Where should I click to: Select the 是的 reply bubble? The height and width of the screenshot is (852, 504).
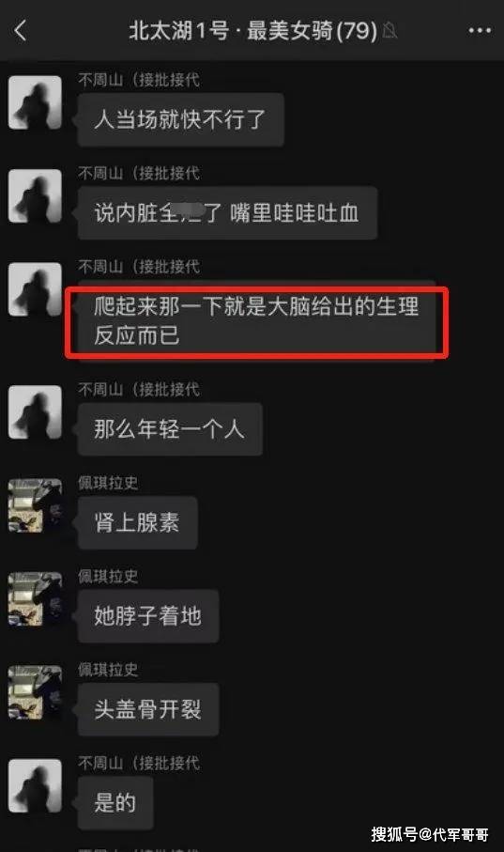[115, 803]
